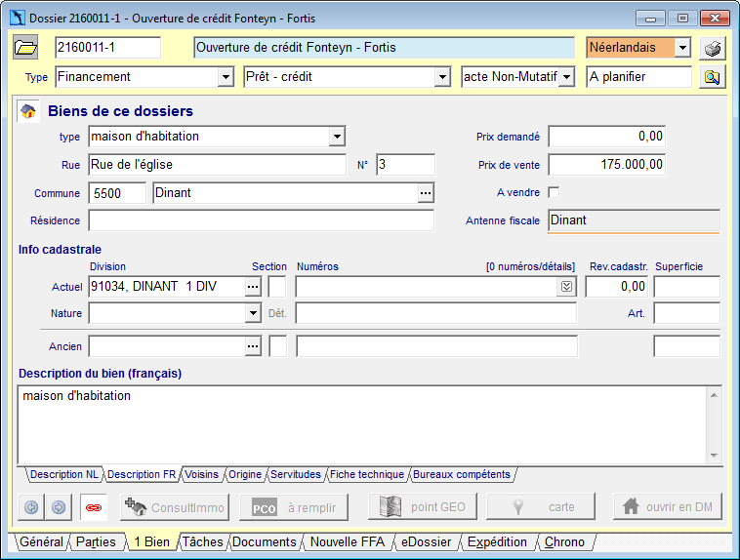This screenshot has width=740, height=560.
Task: Click the search folder icon beside A planifier
Action: click(712, 77)
